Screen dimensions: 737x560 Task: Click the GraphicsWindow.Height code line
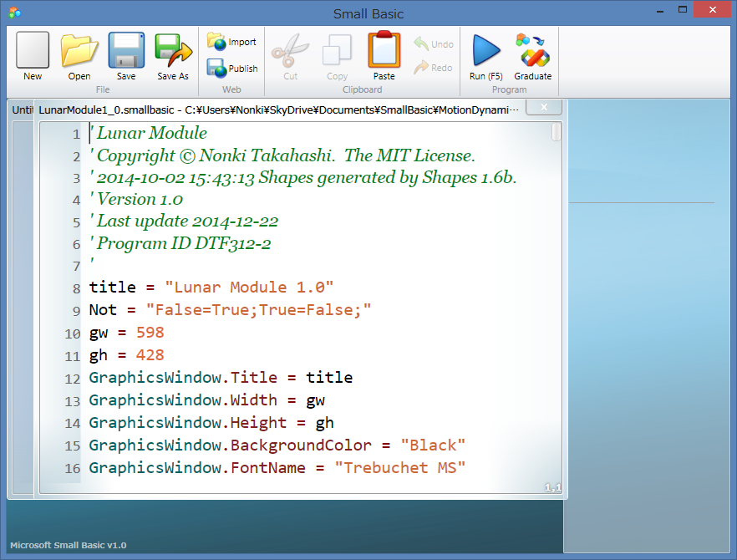[x=211, y=423]
